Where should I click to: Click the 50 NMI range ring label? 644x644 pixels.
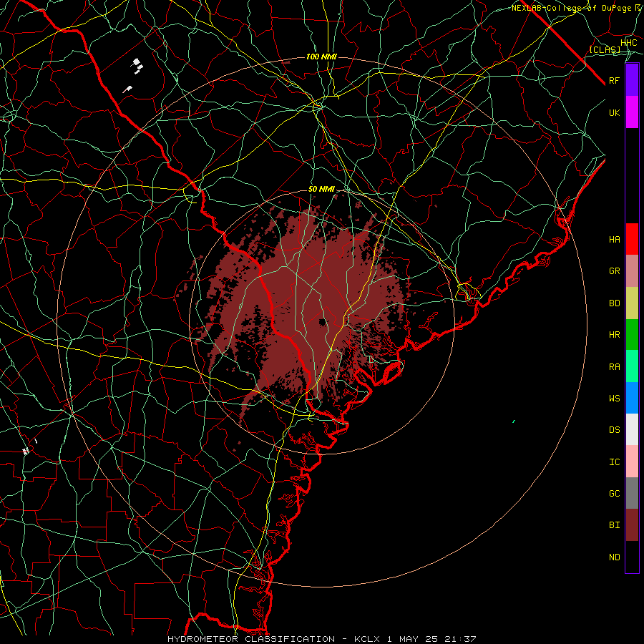321,190
